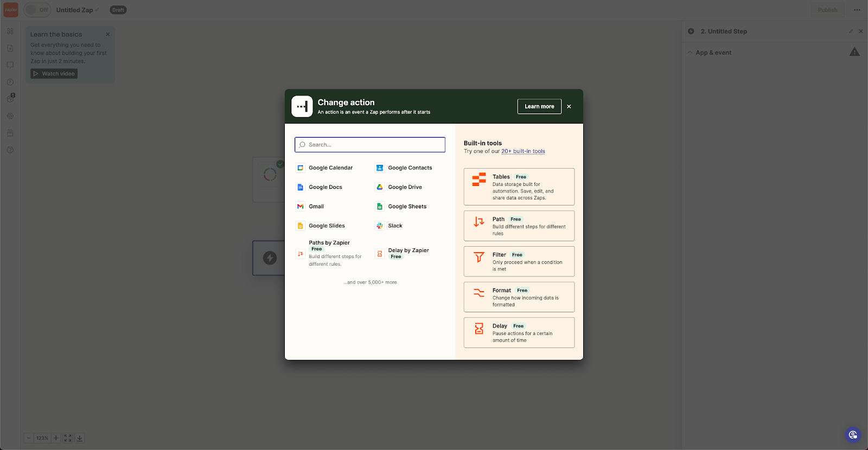Choose Google Docs from app list

[320, 187]
